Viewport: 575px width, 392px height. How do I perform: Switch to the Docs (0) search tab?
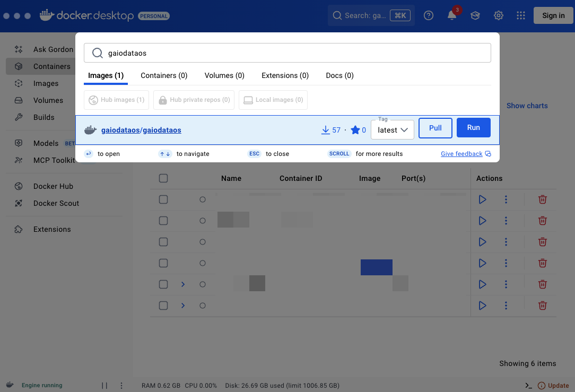(339, 75)
